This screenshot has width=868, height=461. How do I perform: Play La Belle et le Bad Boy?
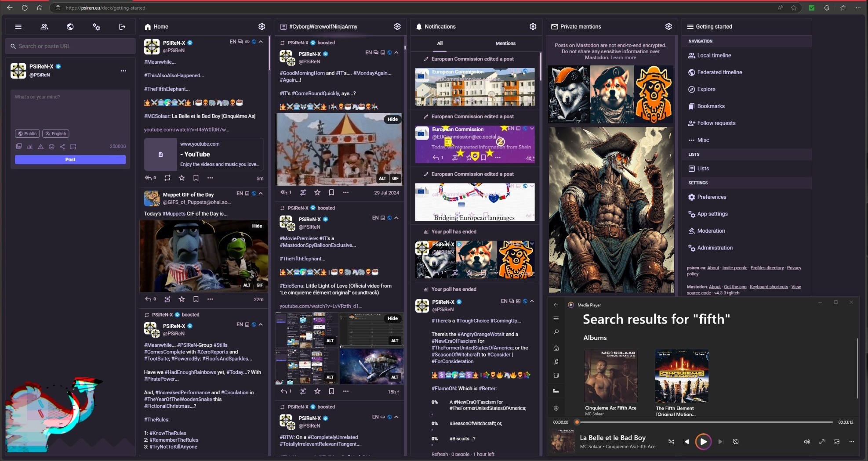[703, 442]
